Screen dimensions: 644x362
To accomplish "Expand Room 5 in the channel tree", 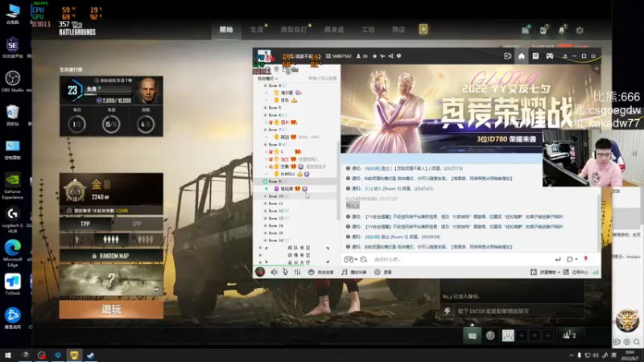I will (266, 108).
